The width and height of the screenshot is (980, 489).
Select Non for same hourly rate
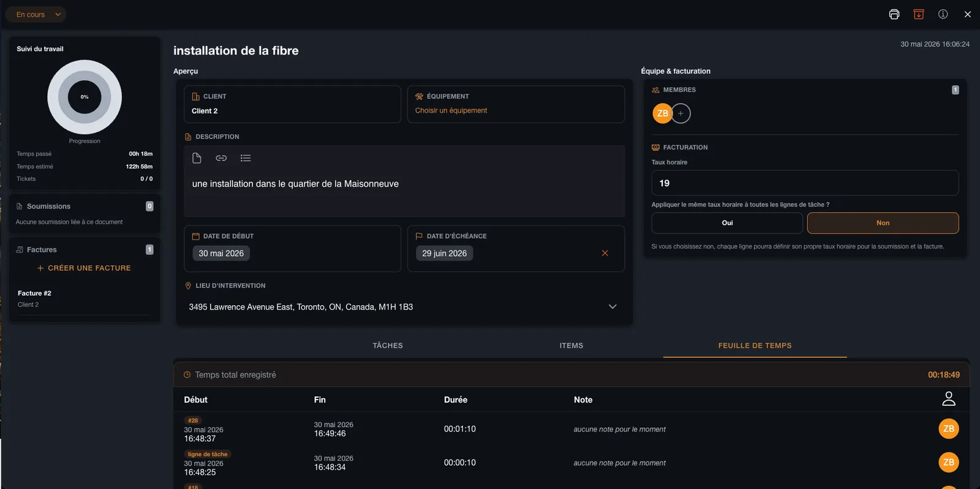pyautogui.click(x=883, y=223)
